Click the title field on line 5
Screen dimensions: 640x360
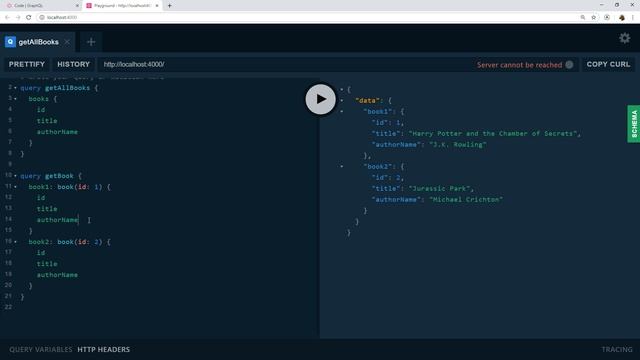pos(47,121)
